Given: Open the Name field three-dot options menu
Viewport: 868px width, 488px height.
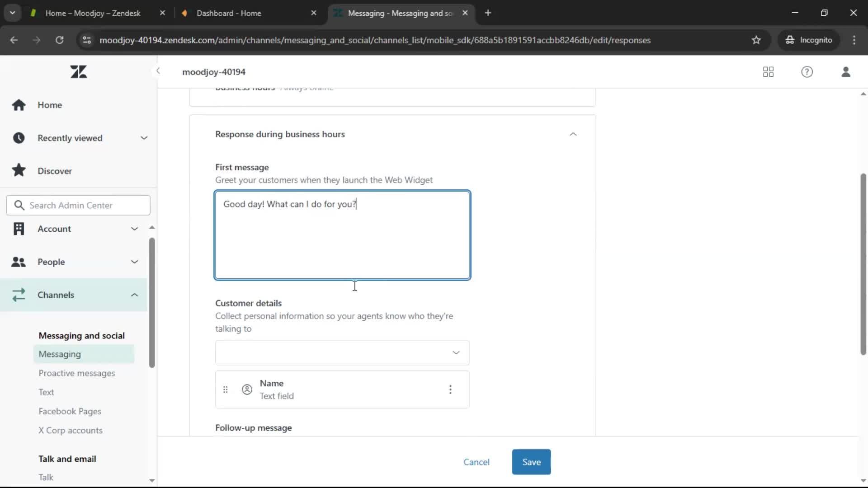Looking at the screenshot, I should coord(450,389).
